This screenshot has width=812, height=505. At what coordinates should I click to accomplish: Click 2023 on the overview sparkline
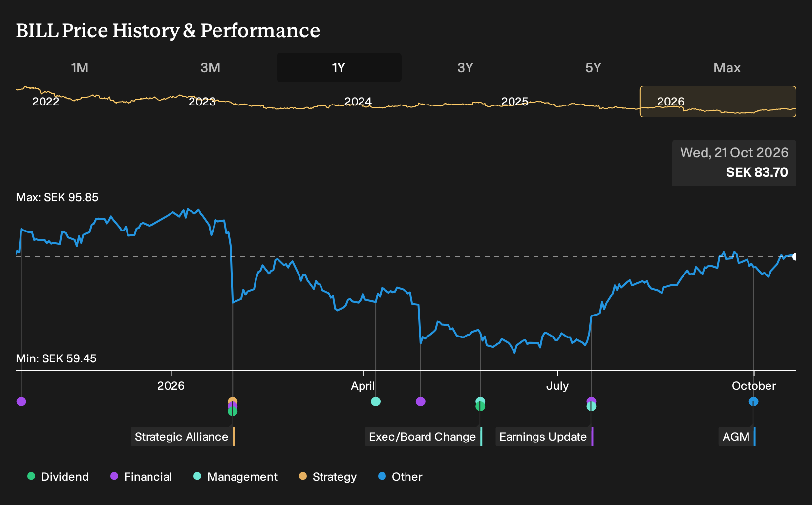(x=202, y=102)
